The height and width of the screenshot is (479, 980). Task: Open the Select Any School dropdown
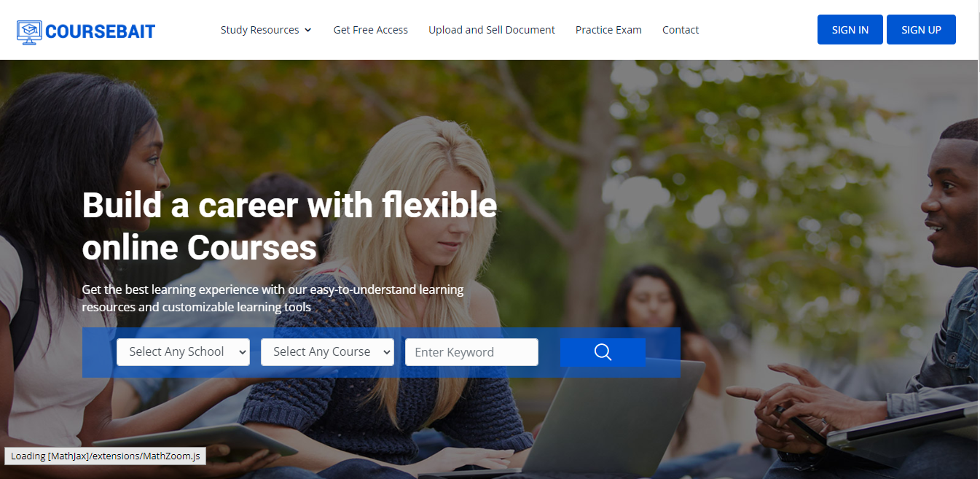(183, 352)
